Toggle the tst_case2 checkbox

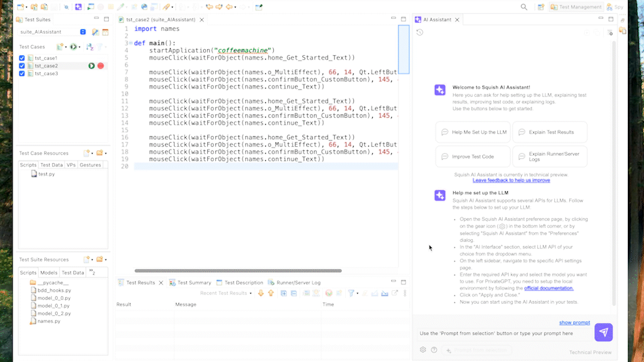(22, 66)
